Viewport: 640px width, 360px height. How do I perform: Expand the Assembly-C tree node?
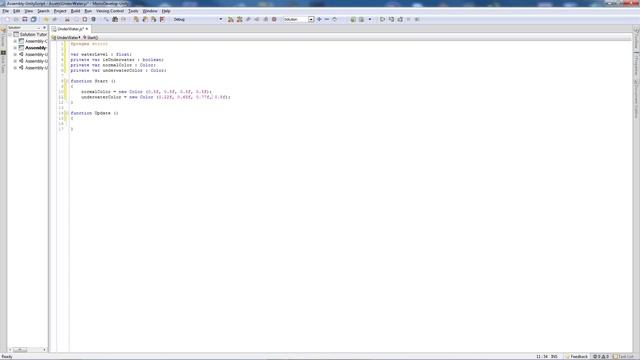pyautogui.click(x=15, y=41)
